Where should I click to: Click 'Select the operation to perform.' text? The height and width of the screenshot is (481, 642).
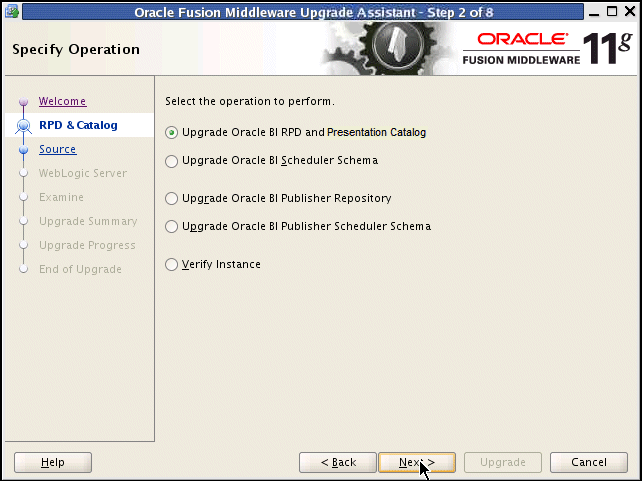point(250,101)
